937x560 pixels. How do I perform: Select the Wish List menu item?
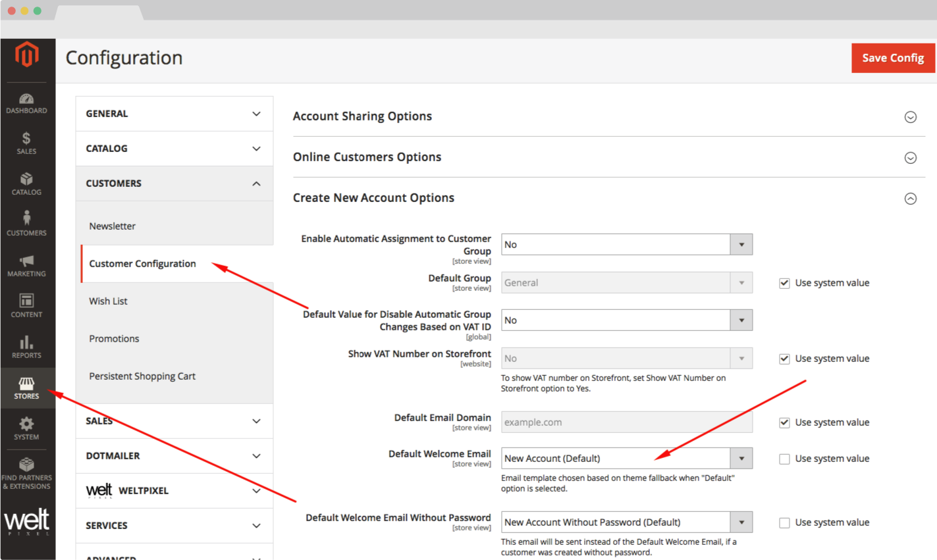click(109, 301)
